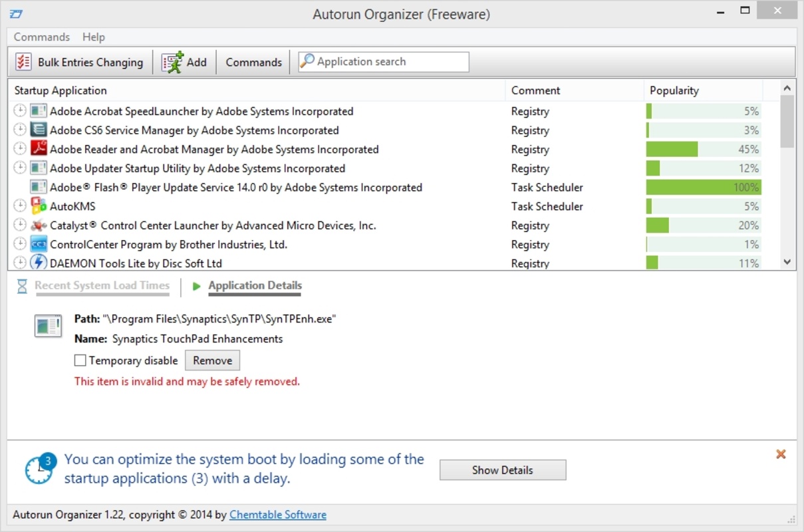
Task: Click the Registry comment for Adobe Acrobat SpeedLauncher
Action: point(530,112)
